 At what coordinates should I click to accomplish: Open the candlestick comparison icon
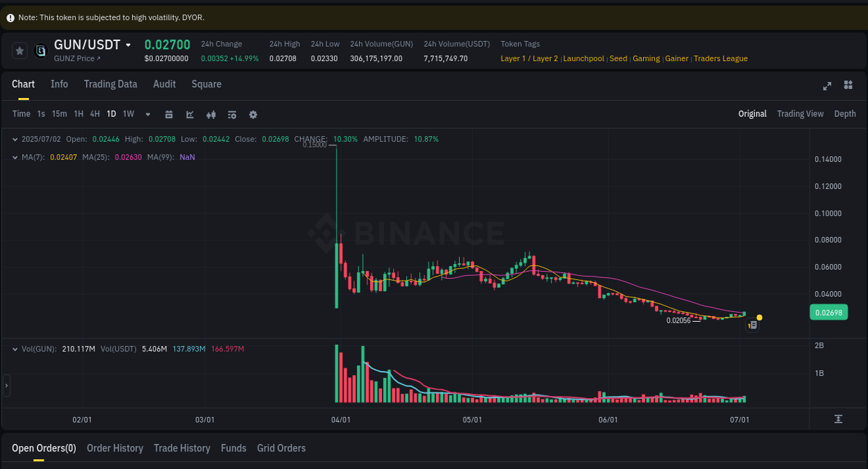point(211,114)
